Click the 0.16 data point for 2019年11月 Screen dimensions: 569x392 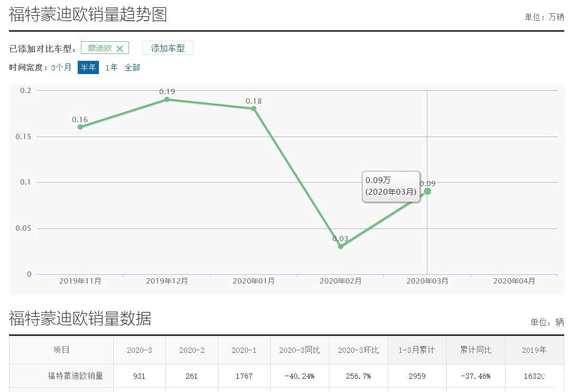pyautogui.click(x=80, y=127)
